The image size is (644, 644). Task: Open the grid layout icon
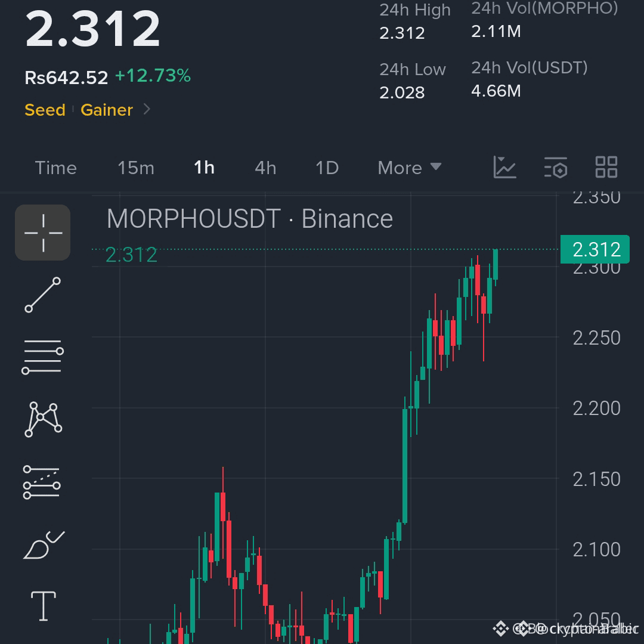pos(606,167)
